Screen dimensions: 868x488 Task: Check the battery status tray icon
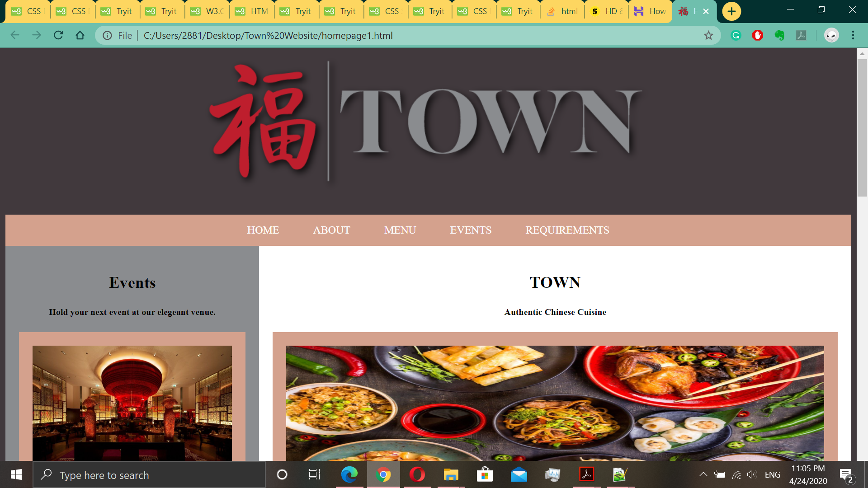coord(719,474)
